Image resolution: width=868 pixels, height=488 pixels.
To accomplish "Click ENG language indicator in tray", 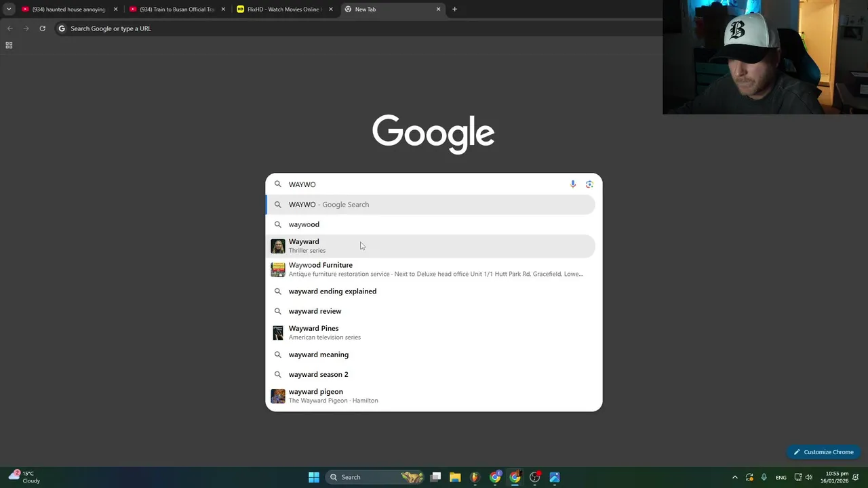I will [x=781, y=477].
